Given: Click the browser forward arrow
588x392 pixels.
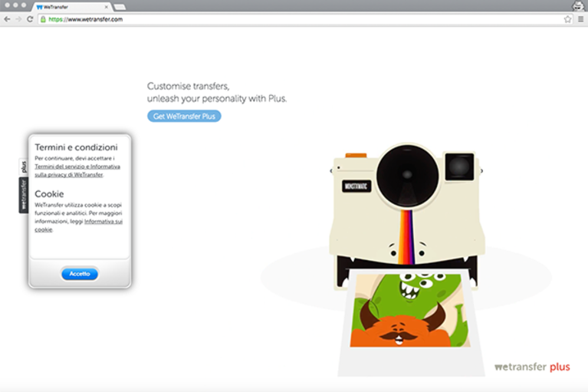Looking at the screenshot, I should coord(18,19).
